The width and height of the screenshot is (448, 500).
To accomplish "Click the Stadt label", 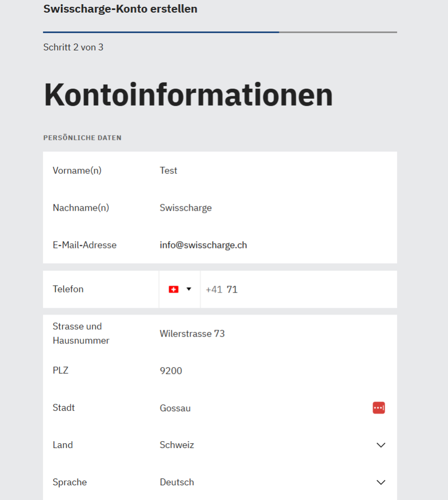I will [64, 408].
